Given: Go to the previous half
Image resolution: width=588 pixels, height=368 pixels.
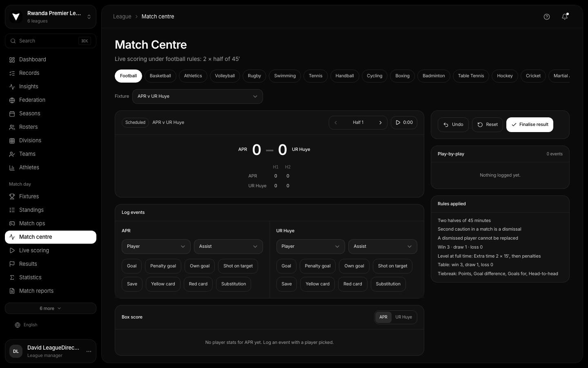Looking at the screenshot, I should click(336, 123).
